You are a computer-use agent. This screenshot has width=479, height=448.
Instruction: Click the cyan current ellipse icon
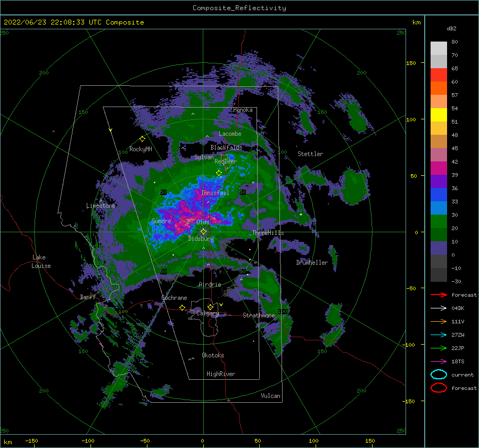pos(439,374)
